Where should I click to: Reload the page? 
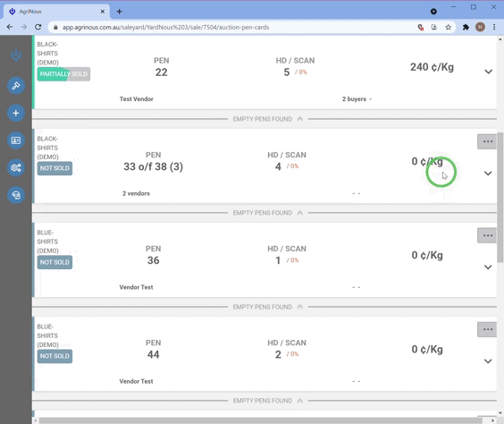pyautogui.click(x=38, y=28)
